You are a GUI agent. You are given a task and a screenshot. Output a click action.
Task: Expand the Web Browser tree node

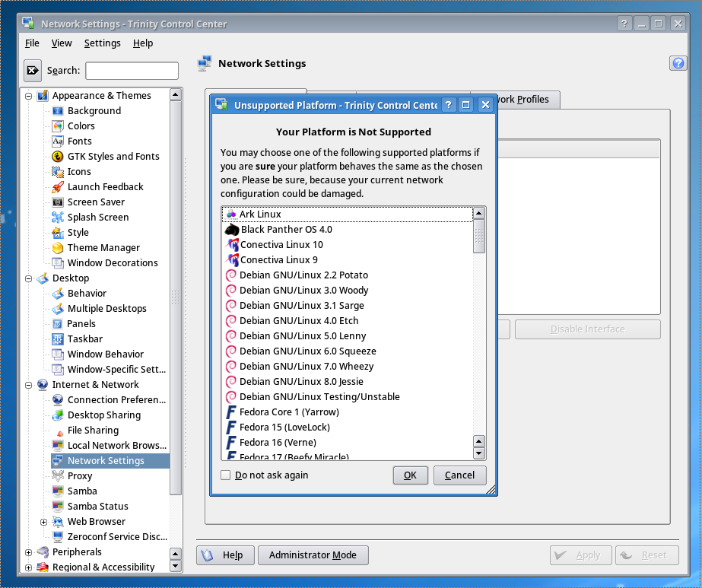(43, 522)
